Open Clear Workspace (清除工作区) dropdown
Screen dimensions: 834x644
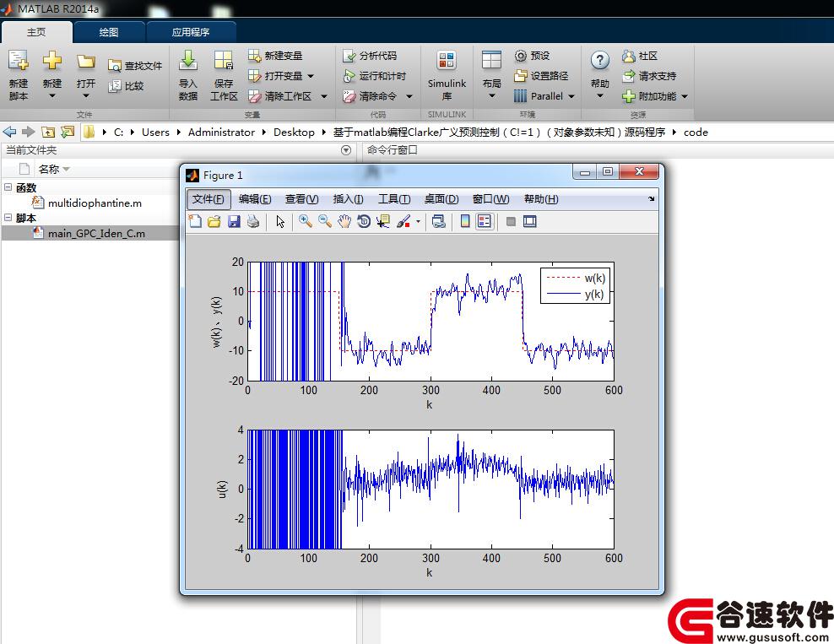(324, 96)
